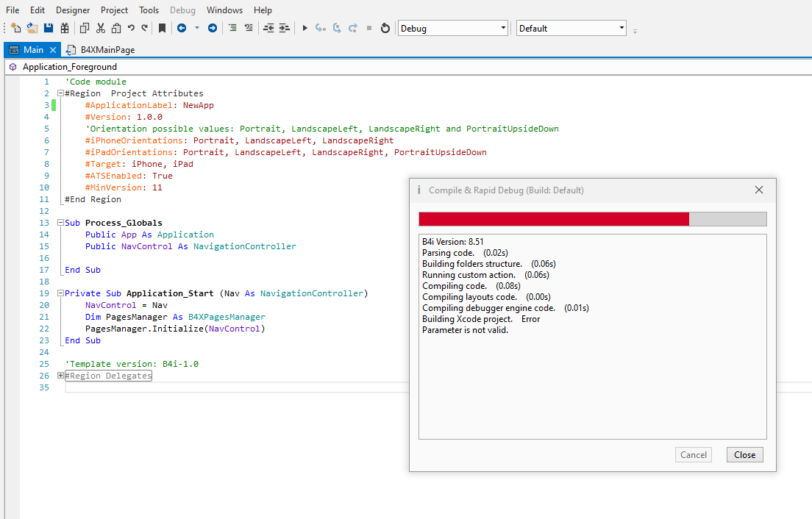This screenshot has height=519, width=812.
Task: Click the New file toolbar icon
Action: (x=15, y=28)
